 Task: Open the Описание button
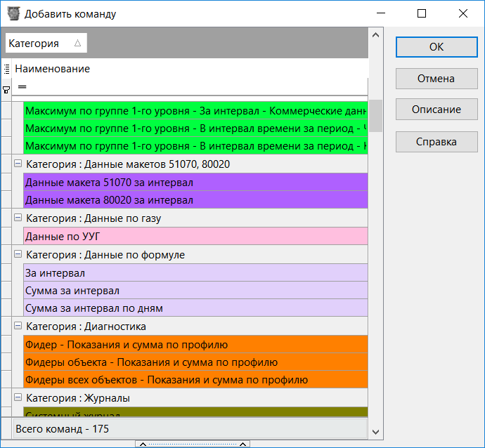pyautogui.click(x=436, y=110)
